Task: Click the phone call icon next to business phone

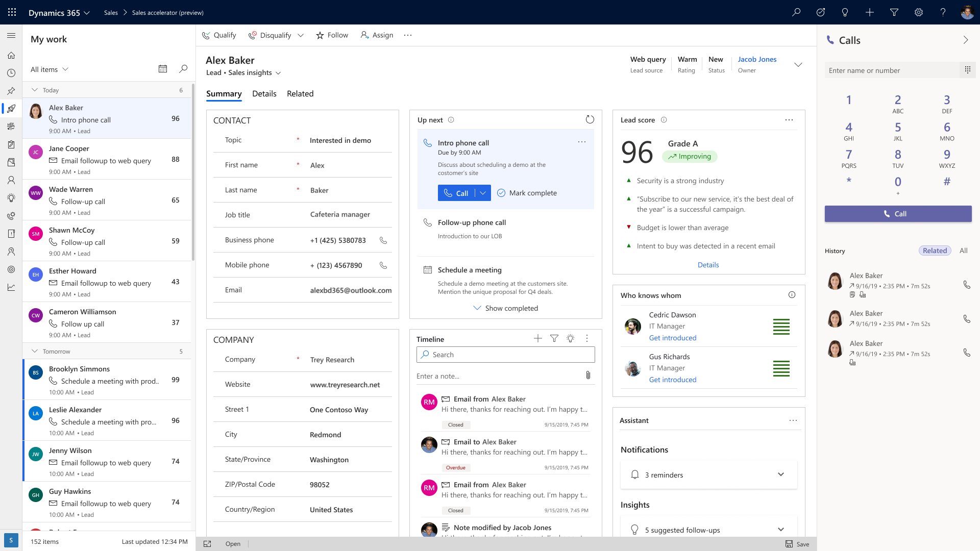Action: point(384,240)
